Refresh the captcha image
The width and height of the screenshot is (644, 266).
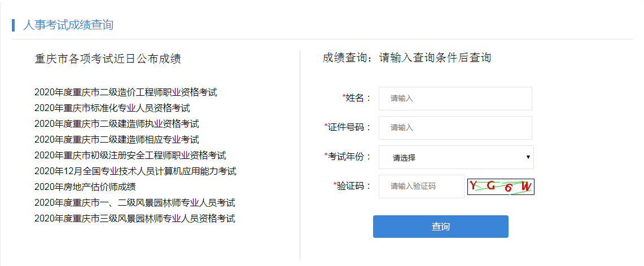click(x=501, y=187)
